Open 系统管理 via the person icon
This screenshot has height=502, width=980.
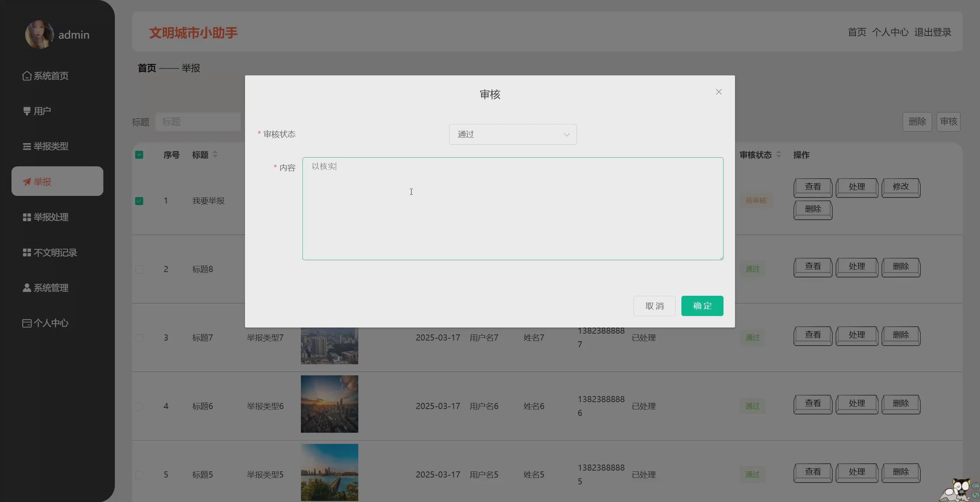pos(26,287)
